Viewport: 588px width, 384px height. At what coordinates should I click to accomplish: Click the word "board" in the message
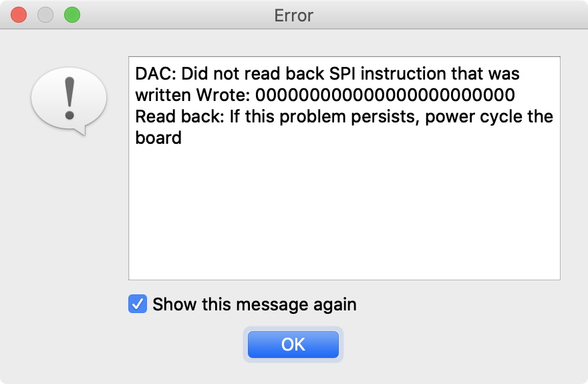pyautogui.click(x=158, y=138)
